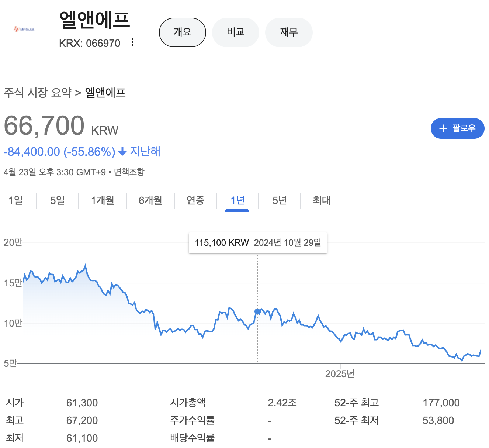Follow the stock with 팔로우 button
Viewport: 489px width, 448px height.
coord(457,128)
